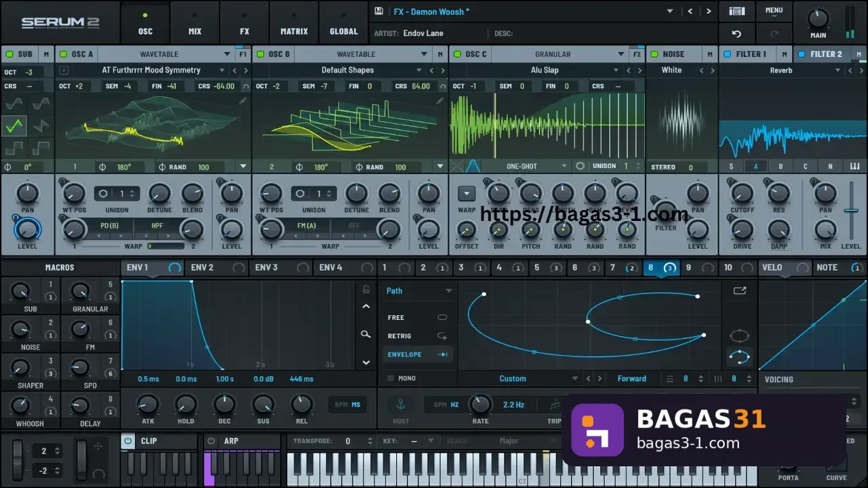Image resolution: width=868 pixels, height=488 pixels.
Task: Click the OSC A warp amount slider
Action: (x=165, y=246)
